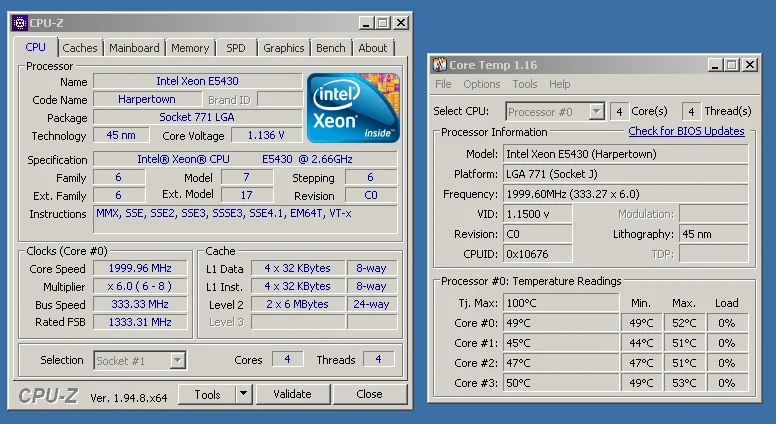
Task: Open the Mainboard tab
Action: [134, 48]
